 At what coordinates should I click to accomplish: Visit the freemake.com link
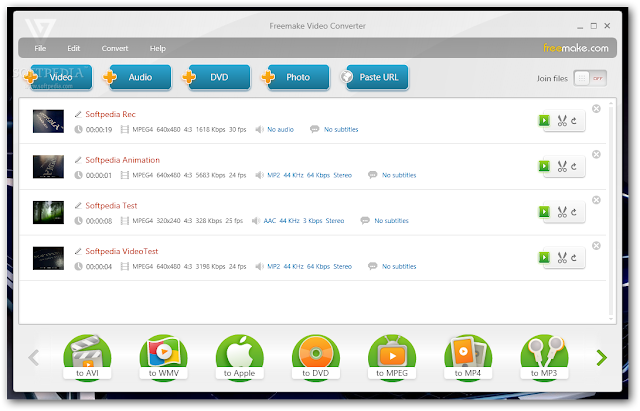coord(576,48)
